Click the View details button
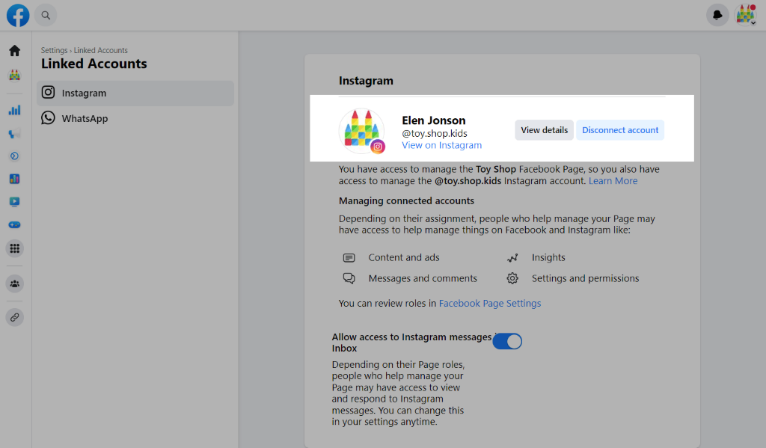The image size is (766, 448). [544, 130]
